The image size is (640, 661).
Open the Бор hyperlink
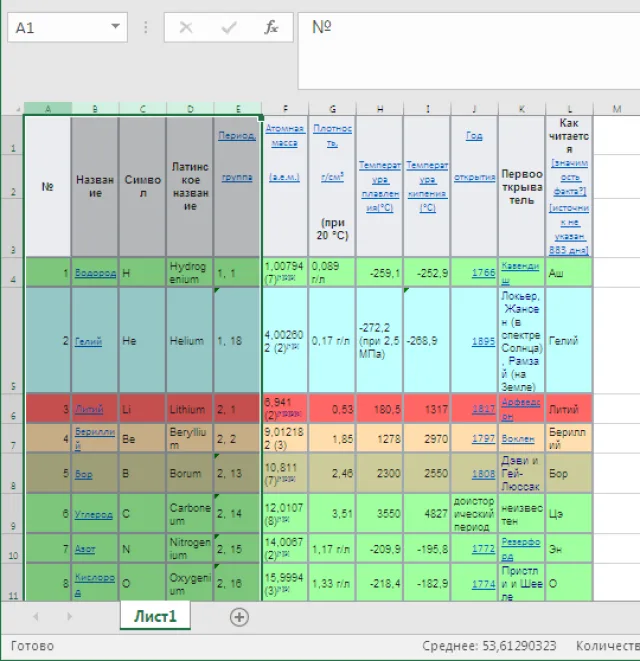point(83,474)
